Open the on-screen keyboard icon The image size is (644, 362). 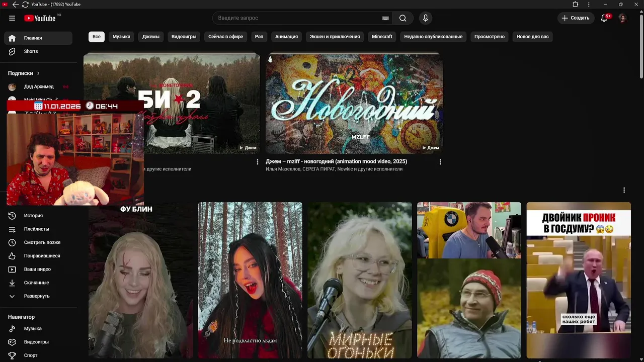(x=385, y=18)
